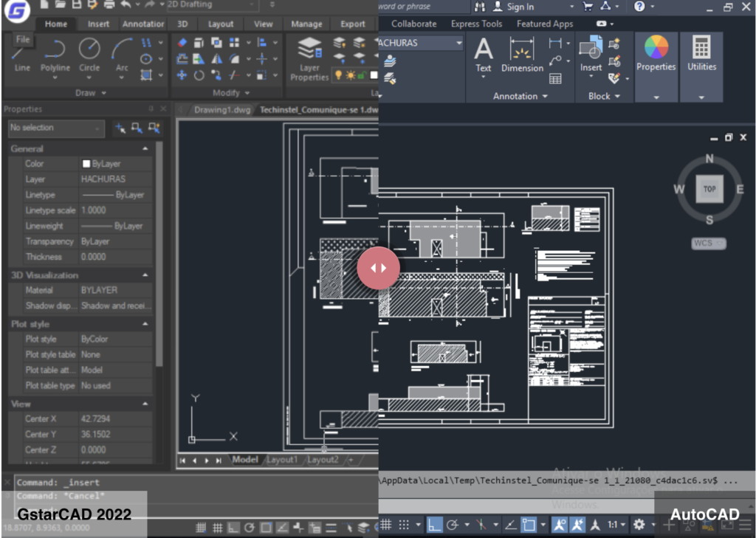Click the Rotate tool in Modify panel
This screenshot has height=538, width=756.
[199, 75]
